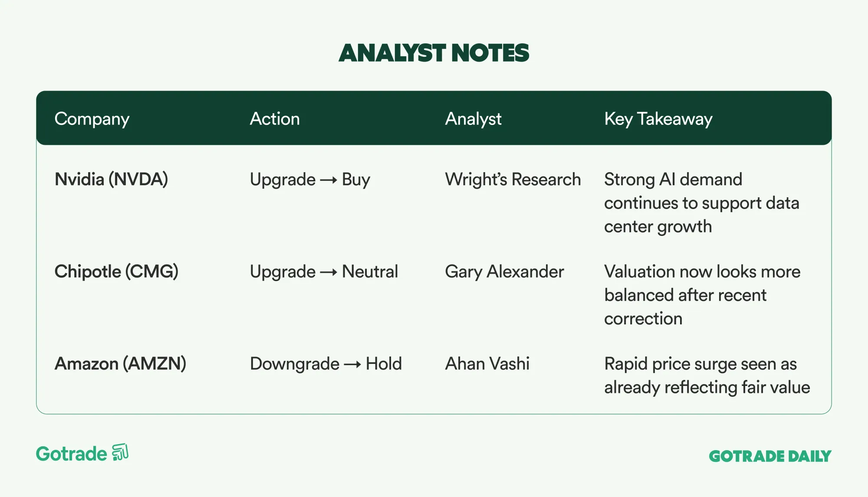
Task: Click the arrow in Nvidia's Upgrade action
Action: [329, 180]
